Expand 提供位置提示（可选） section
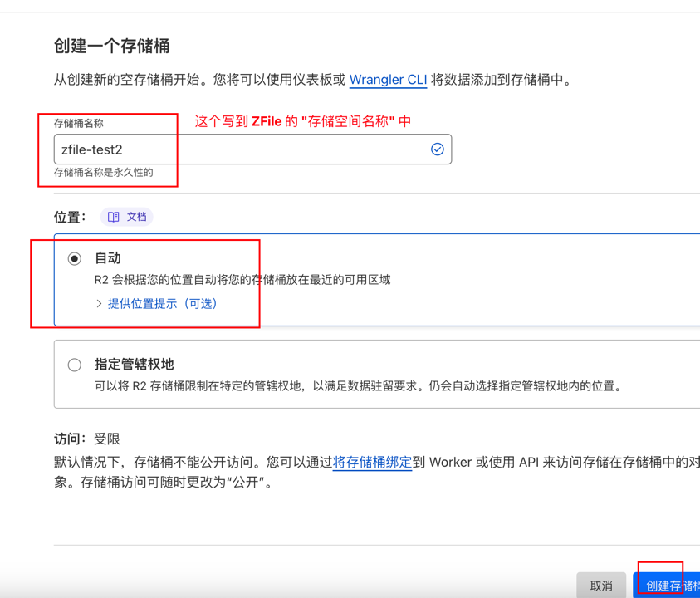 click(x=162, y=304)
